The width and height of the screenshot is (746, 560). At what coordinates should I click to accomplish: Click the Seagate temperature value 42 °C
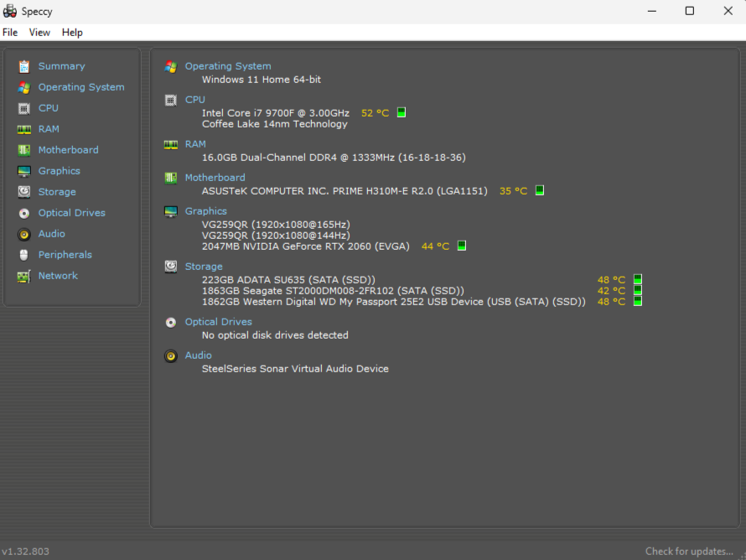611,291
